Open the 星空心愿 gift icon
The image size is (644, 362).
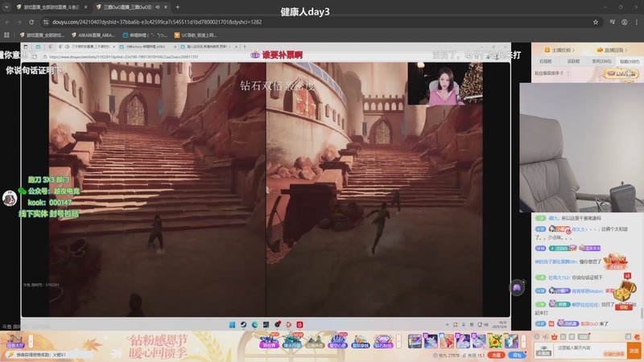pos(338,340)
